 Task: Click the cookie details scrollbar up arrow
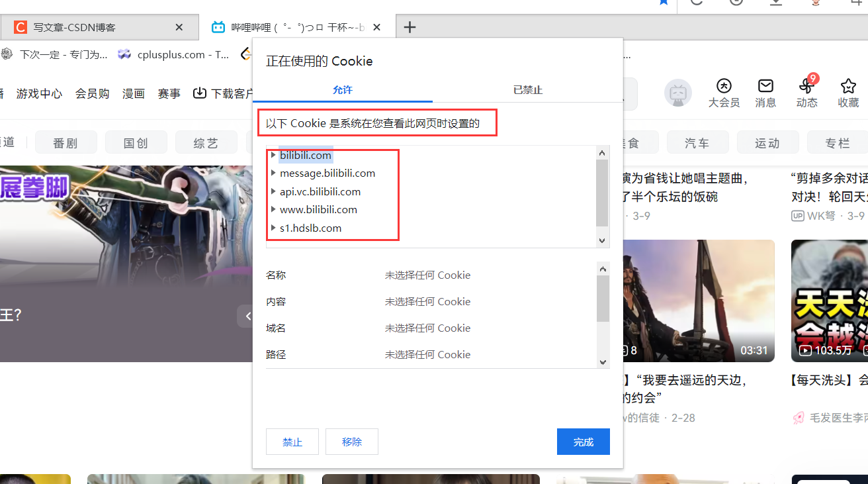coord(602,269)
